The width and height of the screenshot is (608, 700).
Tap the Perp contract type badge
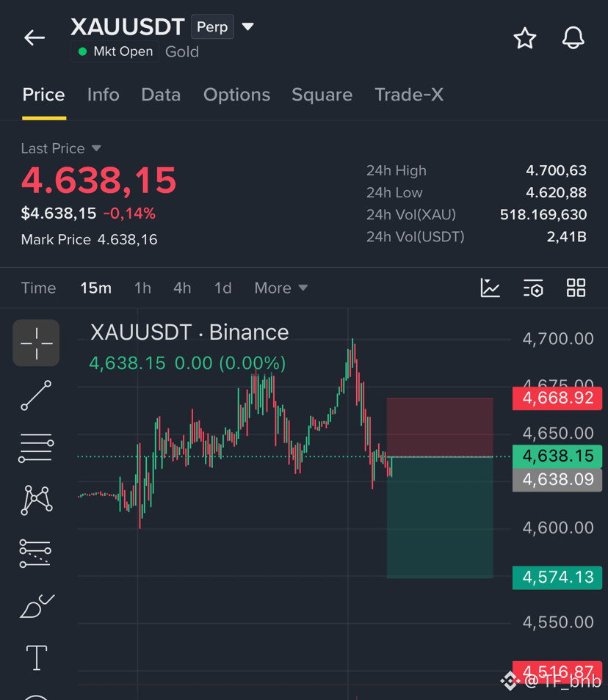(212, 27)
